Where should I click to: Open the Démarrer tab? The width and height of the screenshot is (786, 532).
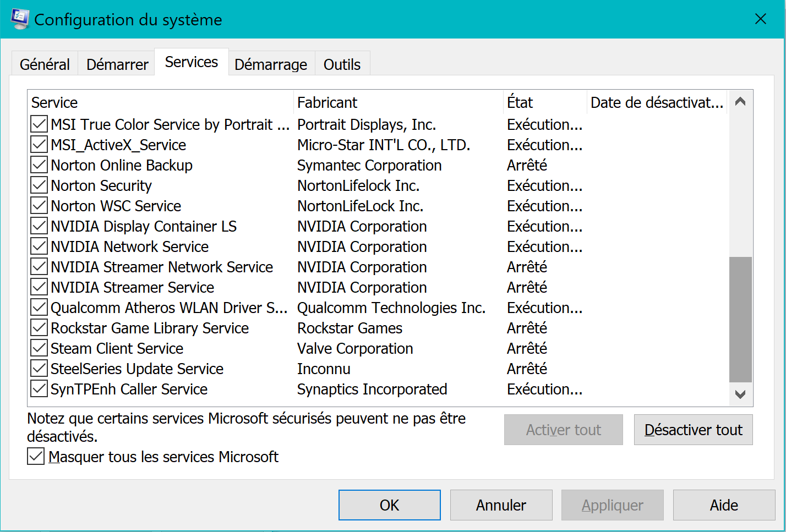117,64
